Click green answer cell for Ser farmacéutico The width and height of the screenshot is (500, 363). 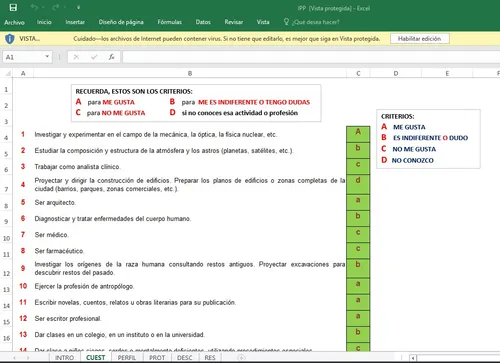(358, 251)
